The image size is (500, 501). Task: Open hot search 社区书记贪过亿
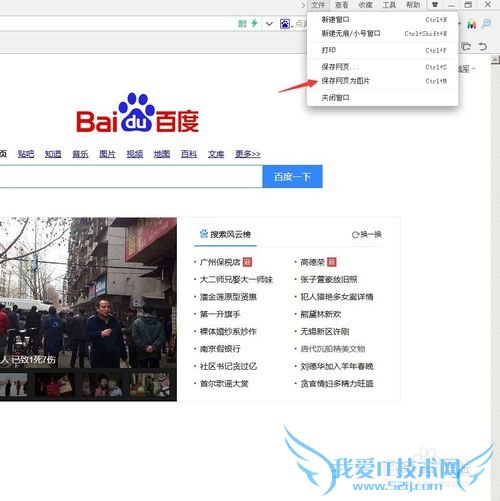228,366
